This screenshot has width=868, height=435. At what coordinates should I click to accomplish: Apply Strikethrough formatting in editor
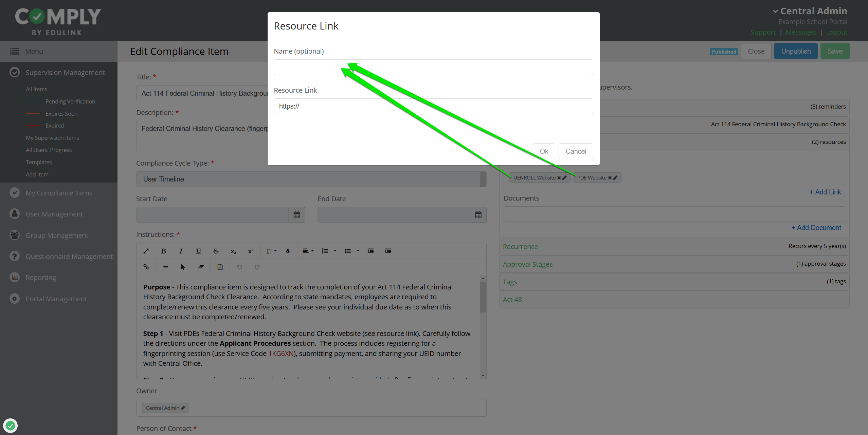(216, 251)
